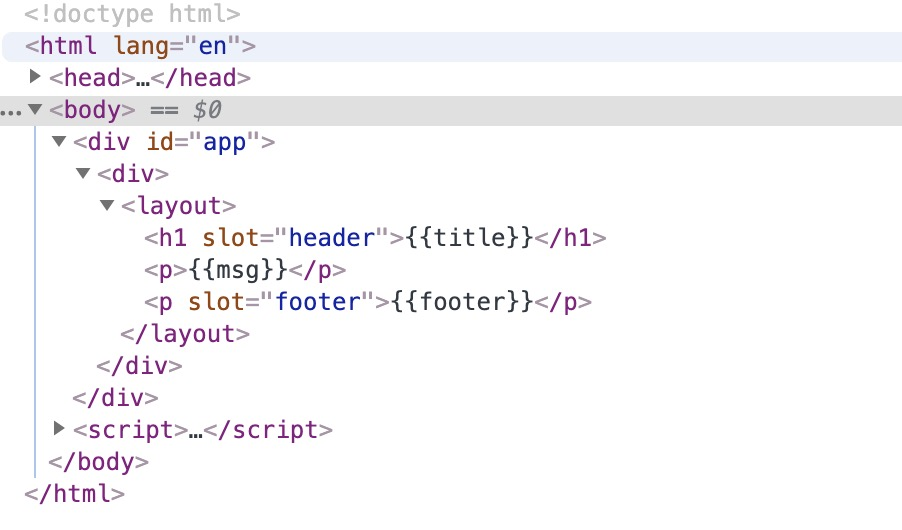Select the closing </layout> tag
902x530 pixels.
185,334
